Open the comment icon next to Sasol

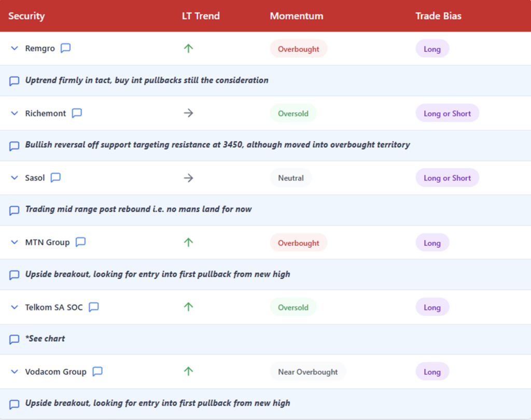pyautogui.click(x=55, y=177)
